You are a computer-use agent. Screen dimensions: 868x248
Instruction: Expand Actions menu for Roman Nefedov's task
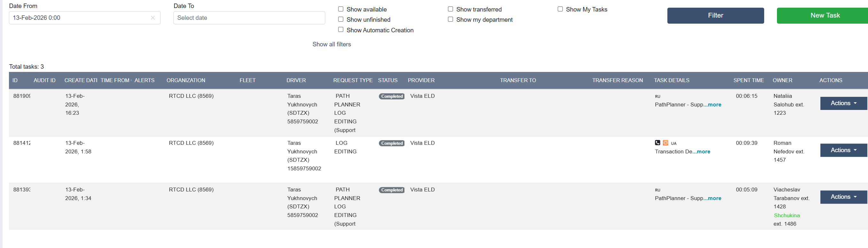click(x=843, y=150)
